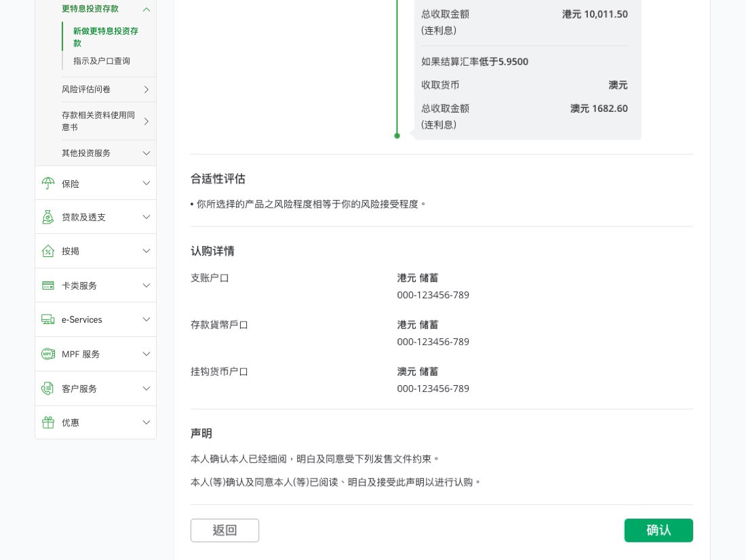This screenshot has width=746, height=560.
Task: Click the 挂钩货币户口 label
Action: click(x=219, y=372)
